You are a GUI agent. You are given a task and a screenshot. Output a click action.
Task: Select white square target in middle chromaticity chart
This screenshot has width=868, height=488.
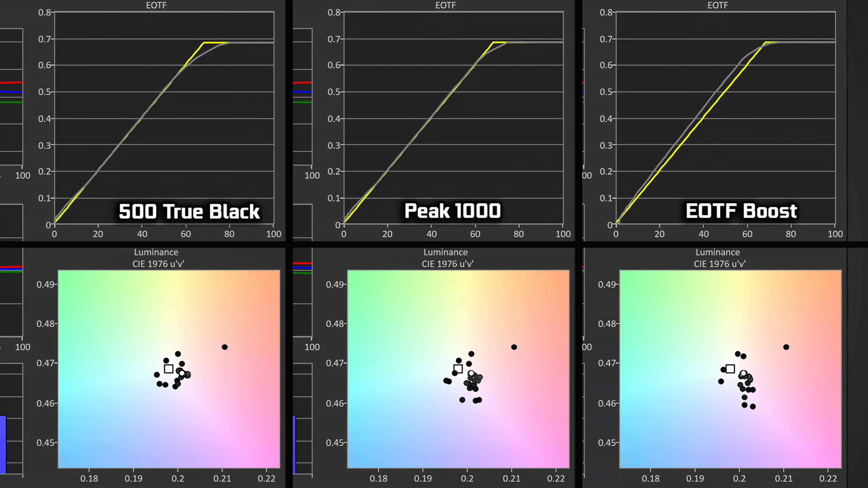point(458,369)
